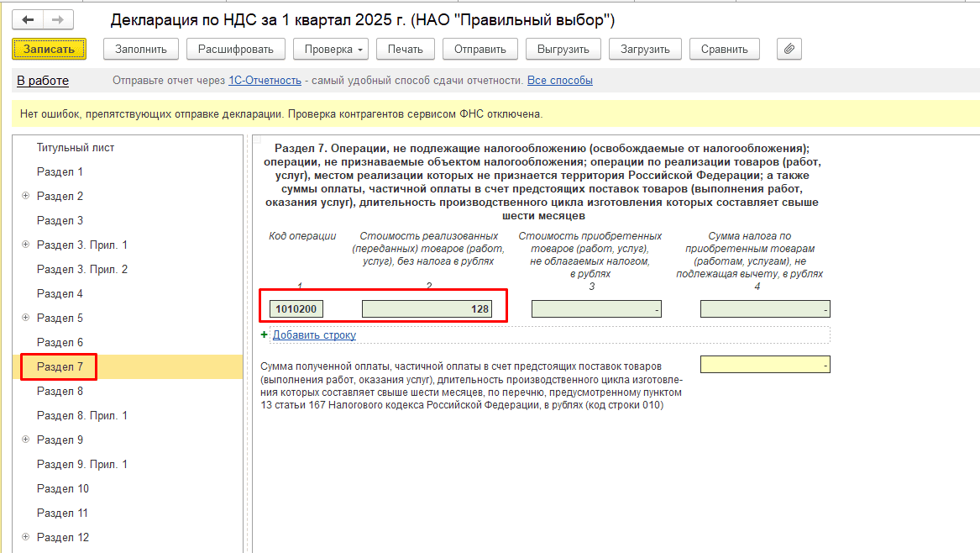
Task: Click the yellow prepayment amount field
Action: pyautogui.click(x=764, y=365)
